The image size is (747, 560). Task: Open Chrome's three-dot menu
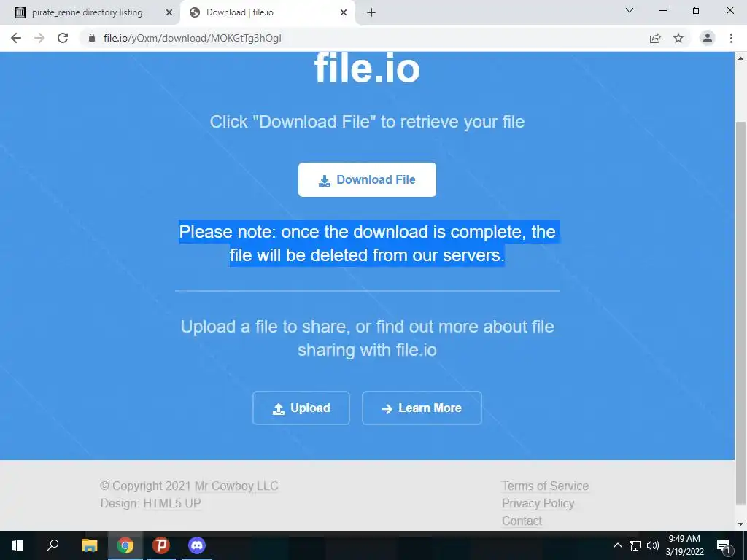(x=731, y=38)
